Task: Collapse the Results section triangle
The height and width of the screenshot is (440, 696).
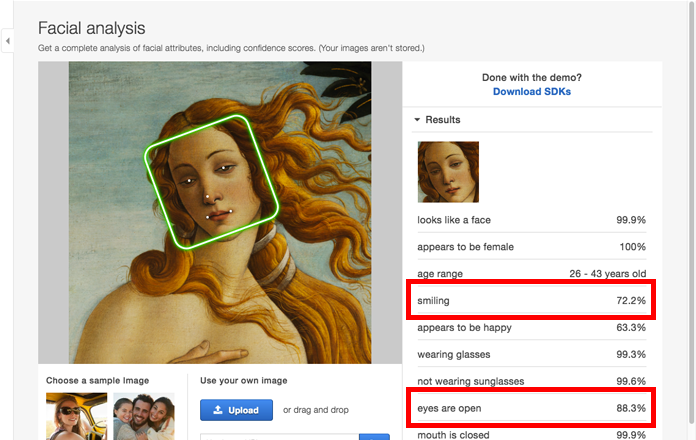Action: point(417,120)
